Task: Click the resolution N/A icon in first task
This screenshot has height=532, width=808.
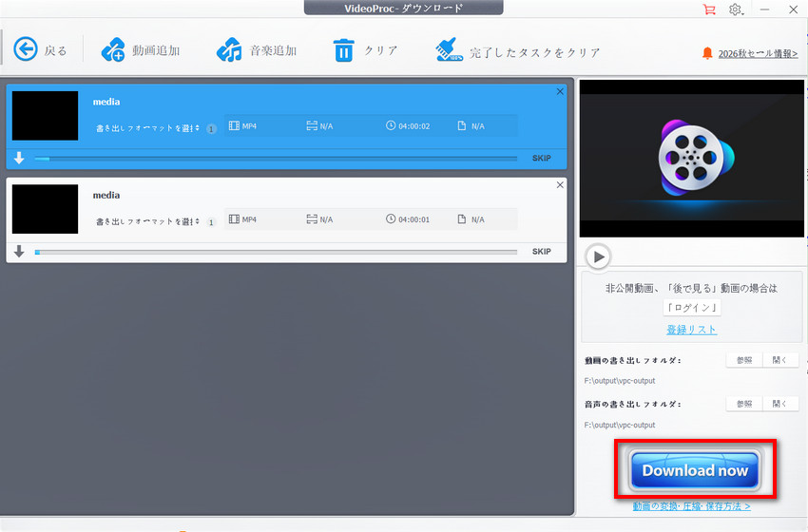Action: (x=312, y=125)
